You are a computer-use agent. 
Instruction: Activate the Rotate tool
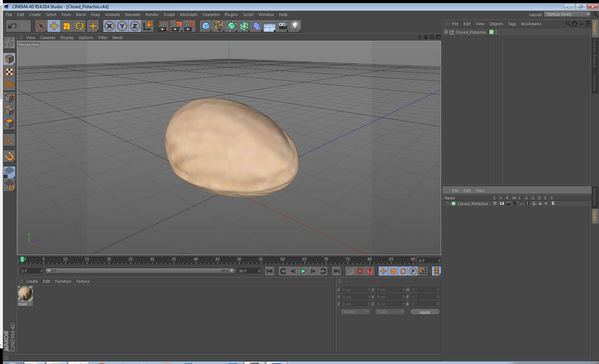pyautogui.click(x=79, y=26)
